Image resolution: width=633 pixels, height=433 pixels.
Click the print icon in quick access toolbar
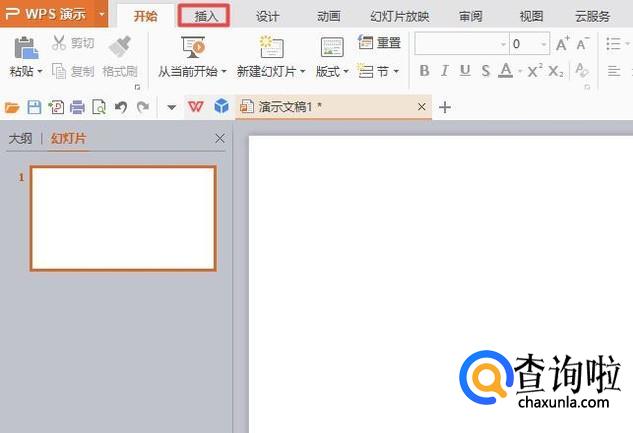[77, 107]
